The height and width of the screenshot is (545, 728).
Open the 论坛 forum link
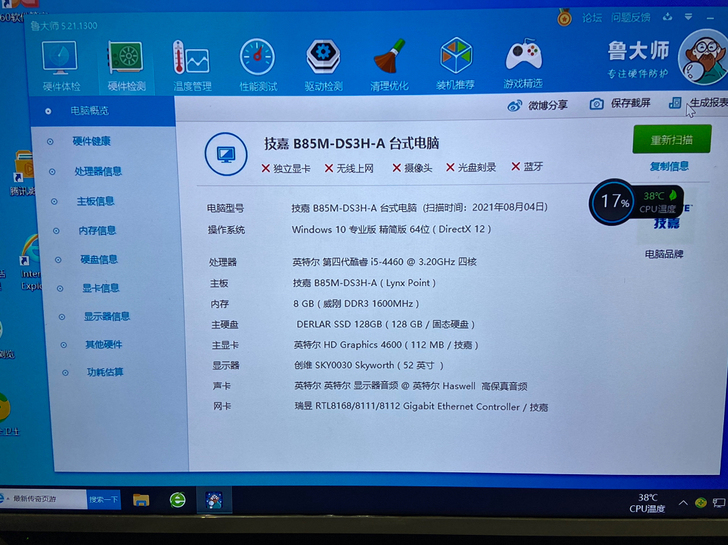pyautogui.click(x=592, y=18)
